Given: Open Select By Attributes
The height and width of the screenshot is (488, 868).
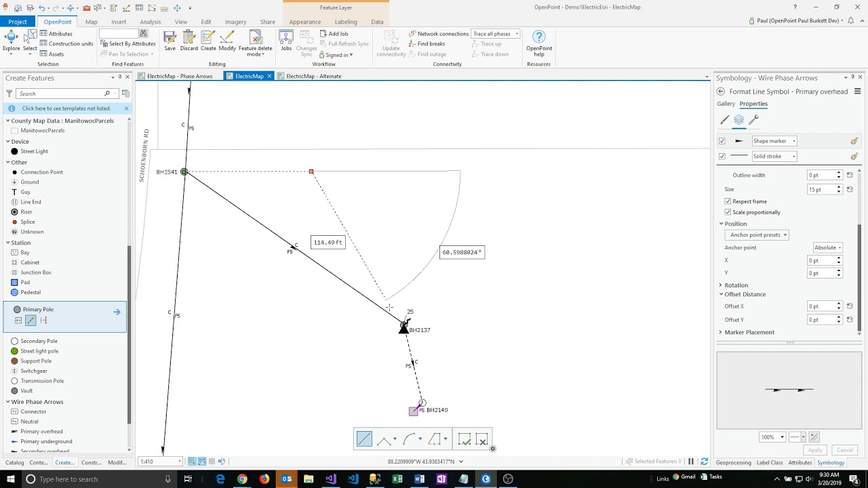Looking at the screenshot, I should [x=128, y=44].
